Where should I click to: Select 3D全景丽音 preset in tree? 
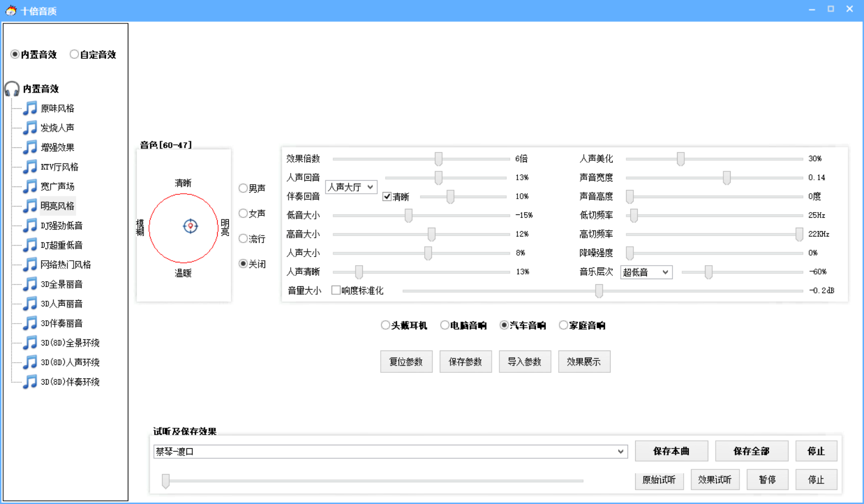click(62, 284)
